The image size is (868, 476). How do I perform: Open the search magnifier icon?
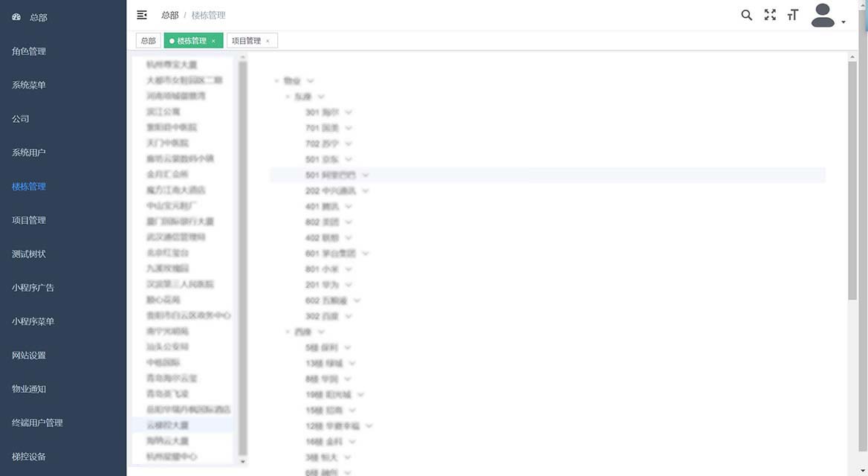(x=747, y=15)
